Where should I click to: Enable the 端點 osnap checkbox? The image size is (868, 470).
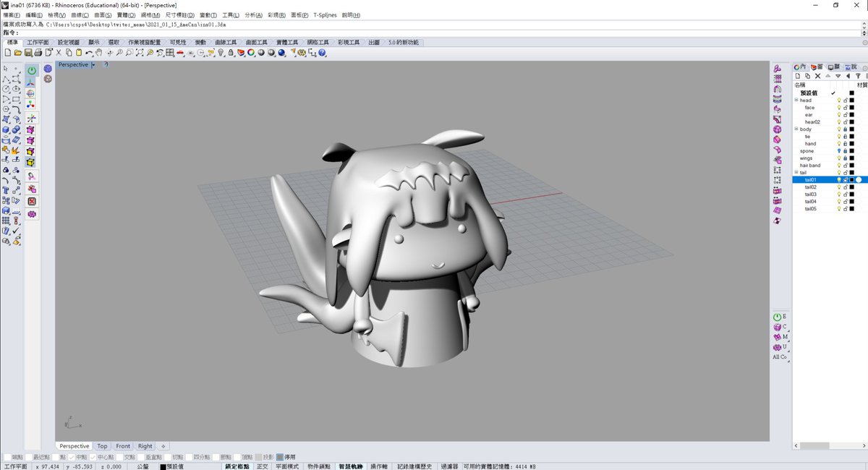click(6, 457)
